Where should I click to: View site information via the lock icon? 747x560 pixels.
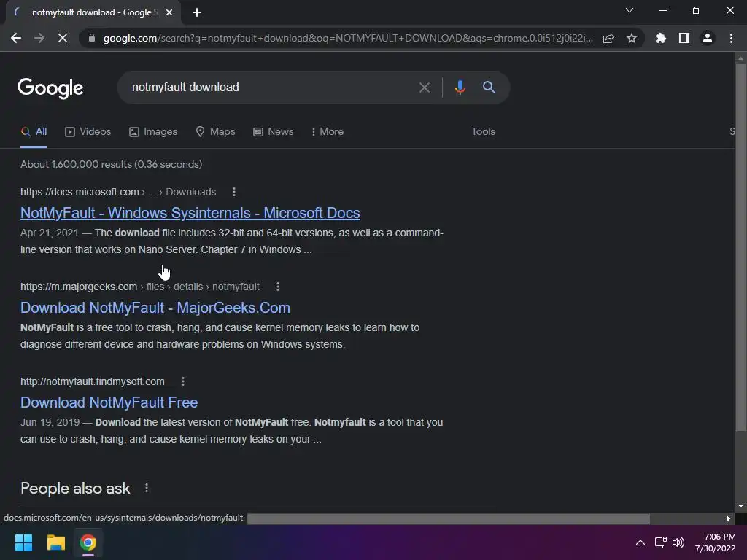click(x=92, y=38)
